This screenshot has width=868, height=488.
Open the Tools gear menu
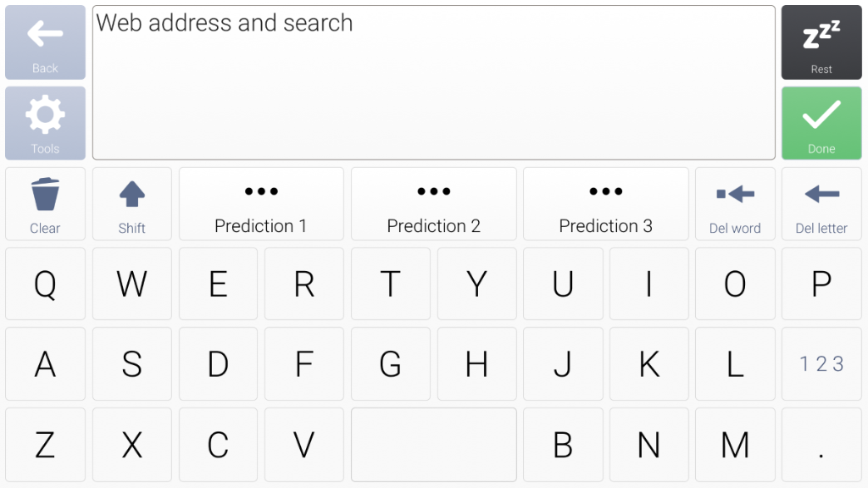point(45,123)
